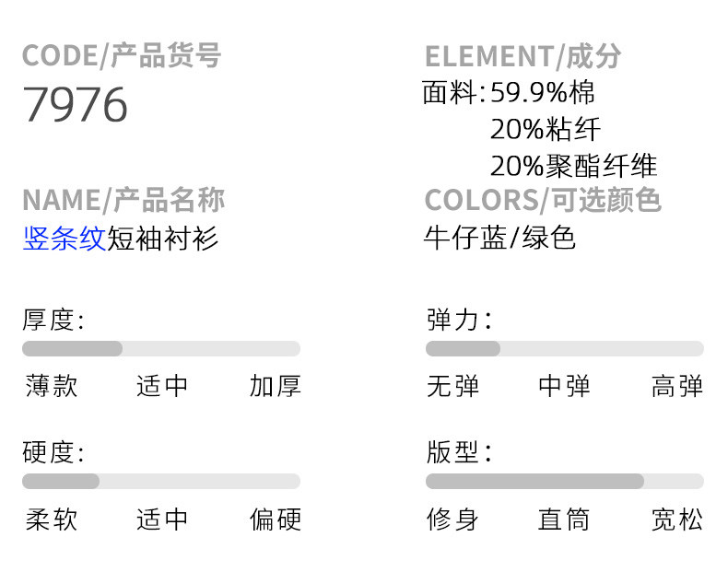Select the 宽松 fit label
The height and width of the screenshot is (572, 728).
[676, 519]
